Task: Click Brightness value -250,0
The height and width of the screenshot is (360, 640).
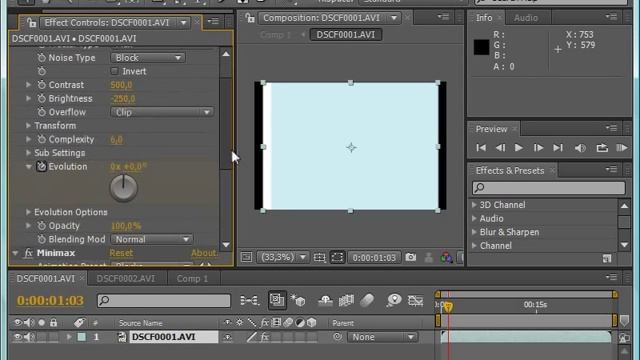Action: click(x=123, y=98)
